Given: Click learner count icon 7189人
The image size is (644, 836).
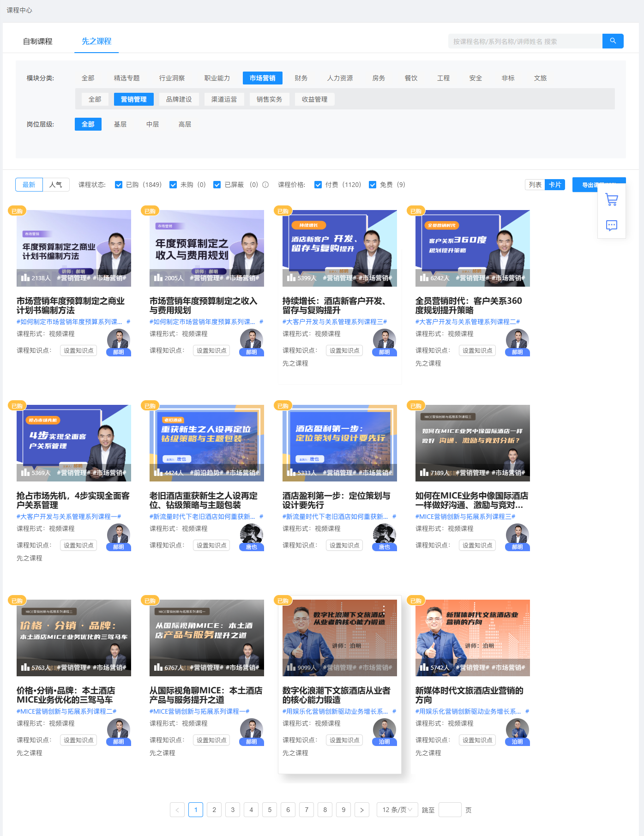Looking at the screenshot, I should (424, 472).
